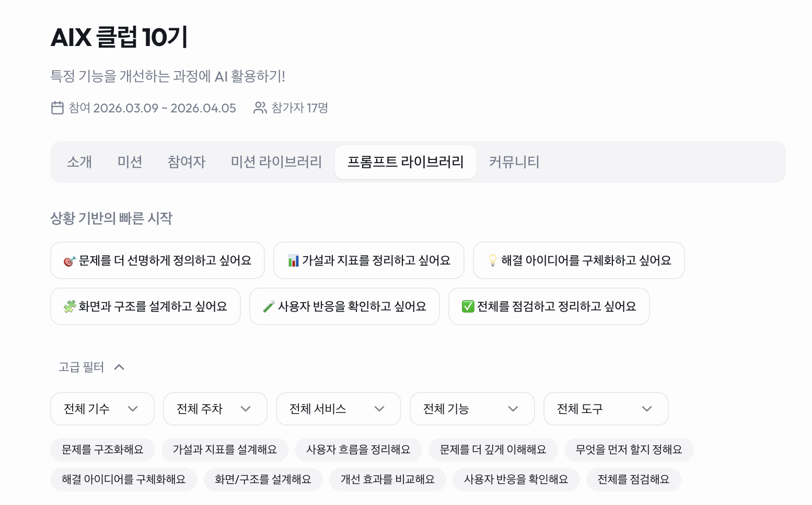Image resolution: width=812 pixels, height=505 pixels.
Task: Select the 무엇을 먼저 할지 정해요 tag
Action: pos(629,450)
